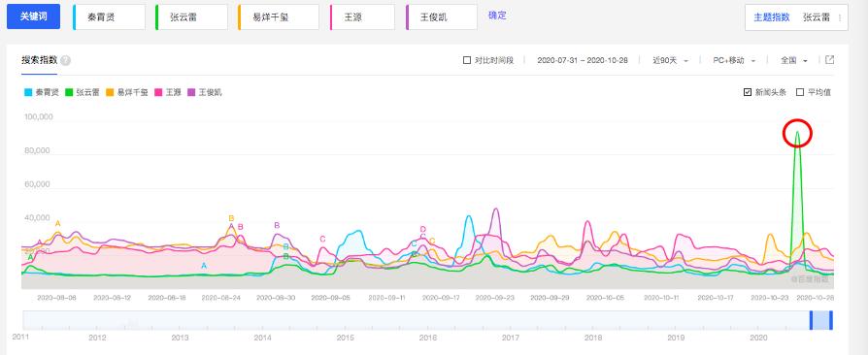The width and height of the screenshot is (868, 355).
Task: Edit the 易烊千玺 keyword field
Action: point(279,17)
